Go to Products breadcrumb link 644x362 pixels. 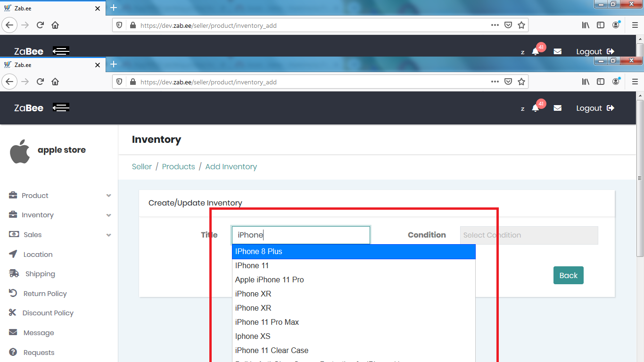click(178, 166)
